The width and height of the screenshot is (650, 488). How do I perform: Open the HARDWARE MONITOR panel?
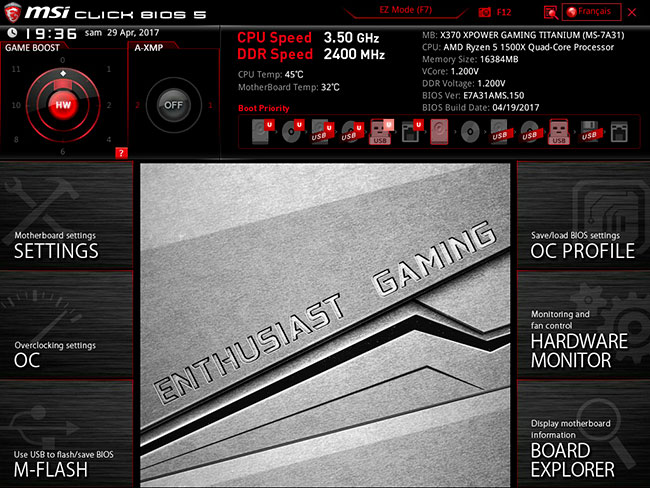pyautogui.click(x=583, y=343)
